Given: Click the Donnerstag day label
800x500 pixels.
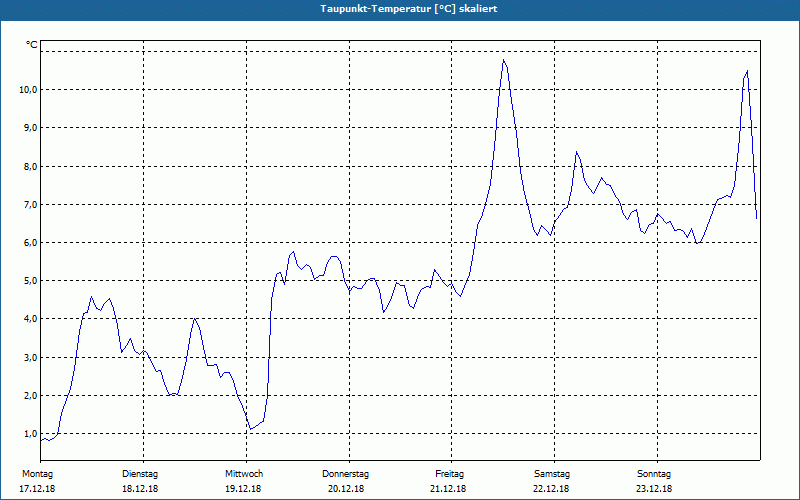Looking at the screenshot, I should click(x=345, y=474).
